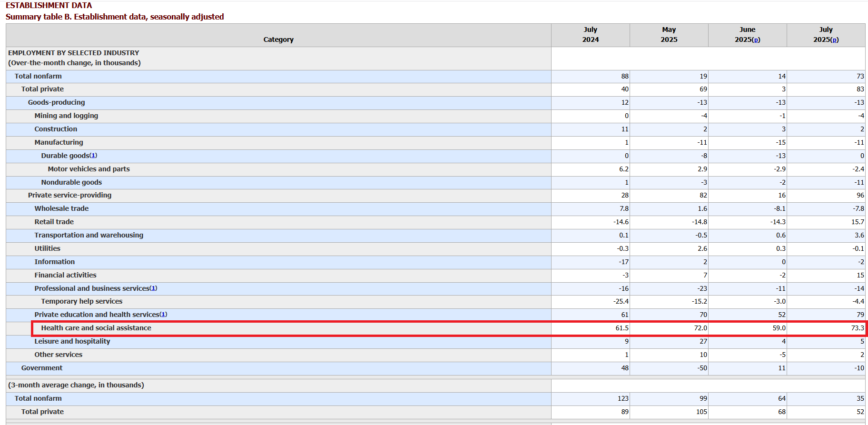Screen dimensions: 868x425
Task: Select the ESTABLISHMENT DATA heading
Action: [49, 5]
